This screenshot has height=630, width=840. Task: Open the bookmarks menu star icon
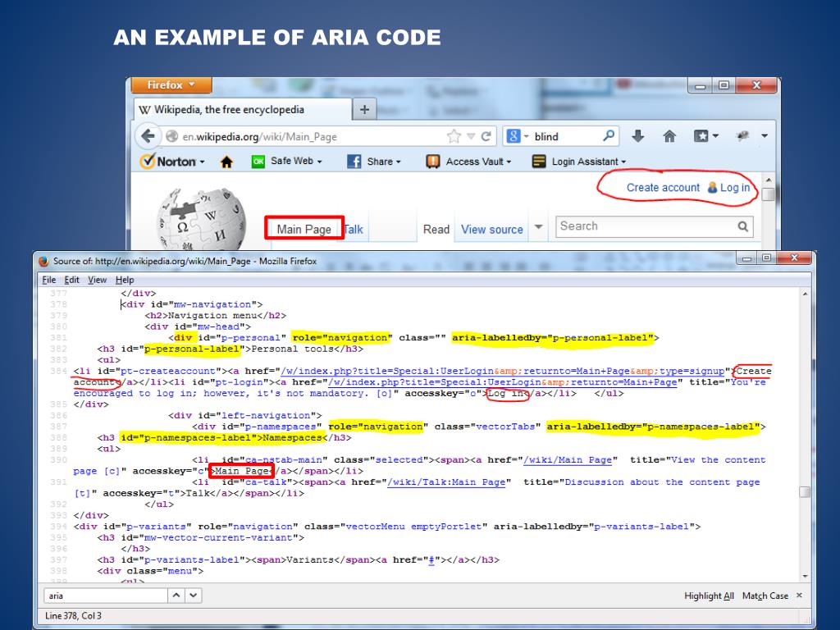pos(701,136)
